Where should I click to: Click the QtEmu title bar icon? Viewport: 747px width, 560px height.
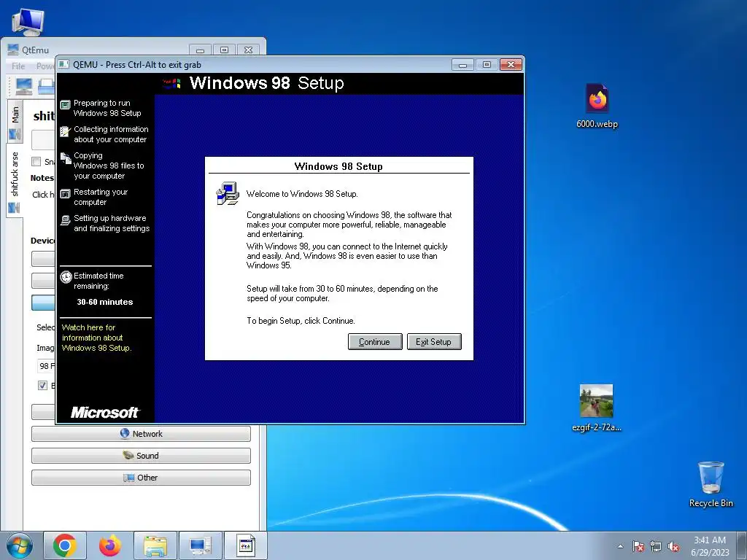pyautogui.click(x=13, y=50)
